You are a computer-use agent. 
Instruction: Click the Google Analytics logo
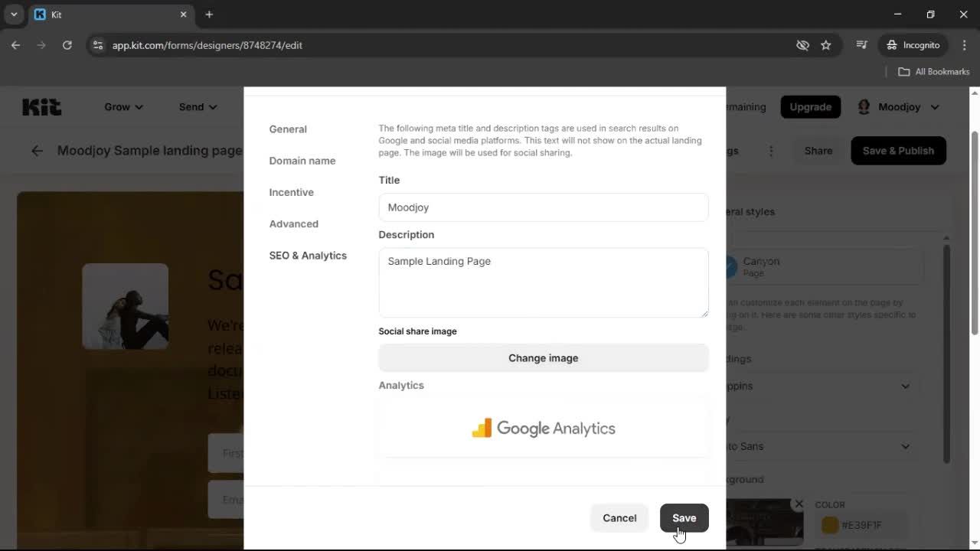click(543, 428)
